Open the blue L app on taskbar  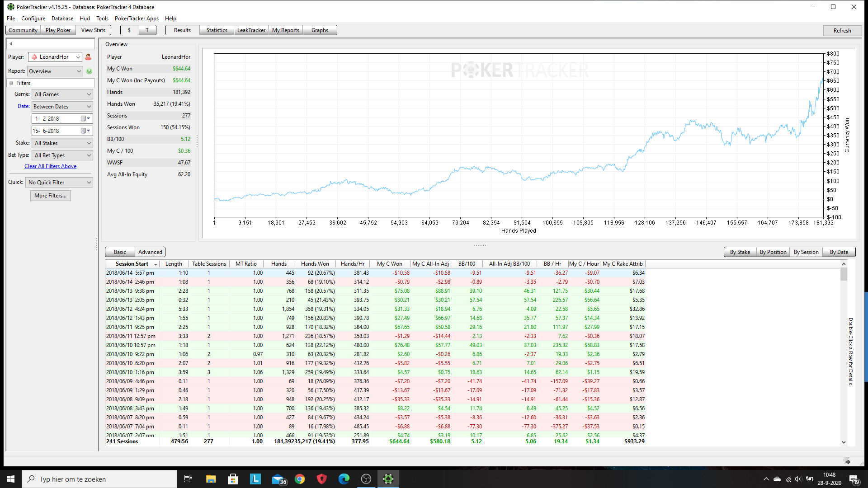coord(255,479)
